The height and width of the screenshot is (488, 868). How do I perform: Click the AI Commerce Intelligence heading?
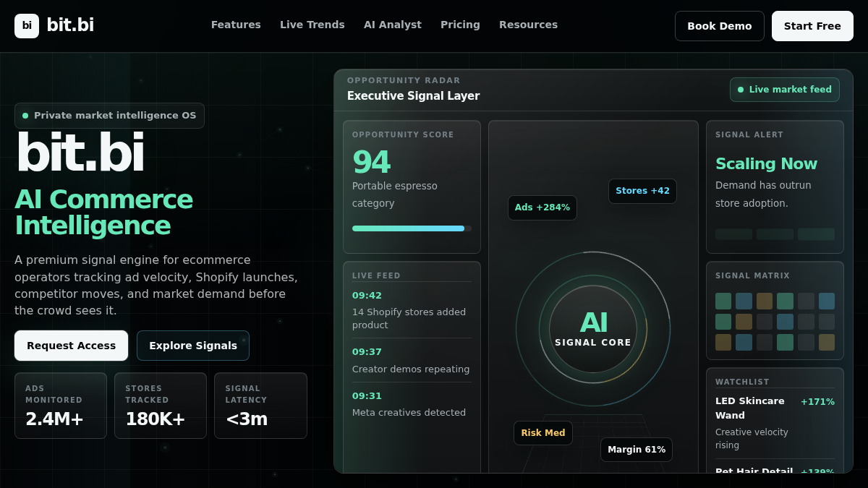pyautogui.click(x=104, y=213)
